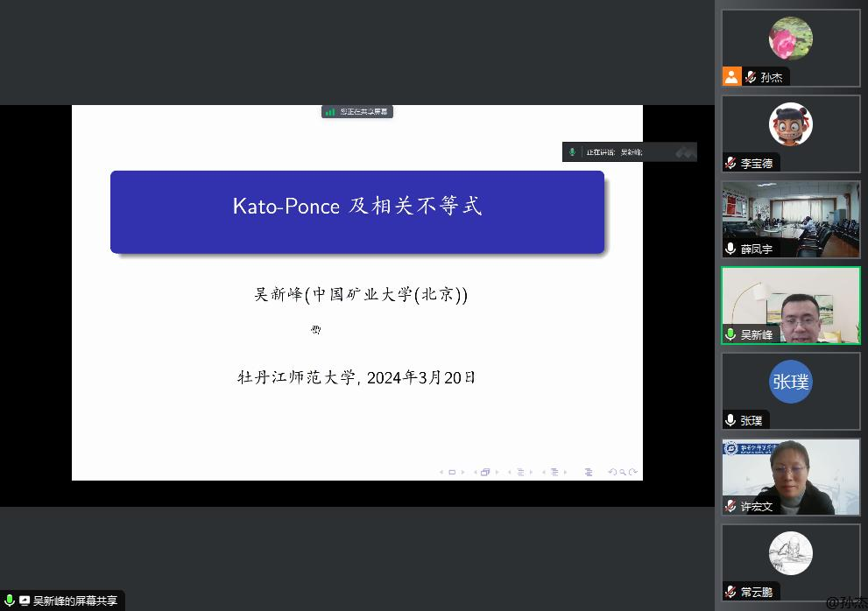
Task: Click the Beamer section navigation icon
Action: tap(554, 473)
